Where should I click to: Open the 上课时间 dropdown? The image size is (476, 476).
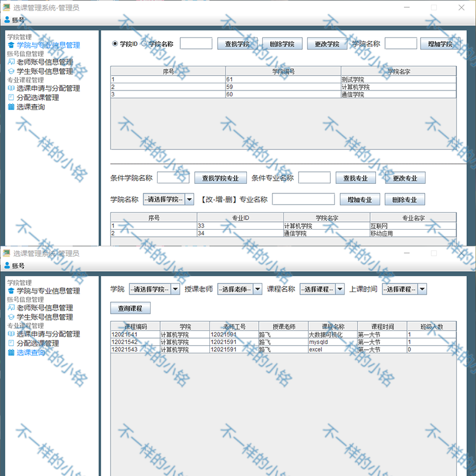(x=405, y=289)
